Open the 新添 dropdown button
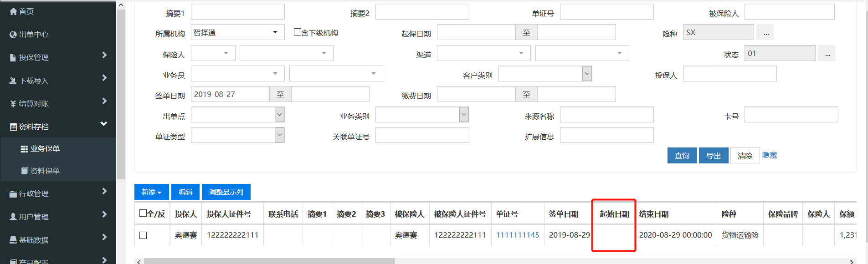868x264 pixels. (x=151, y=192)
